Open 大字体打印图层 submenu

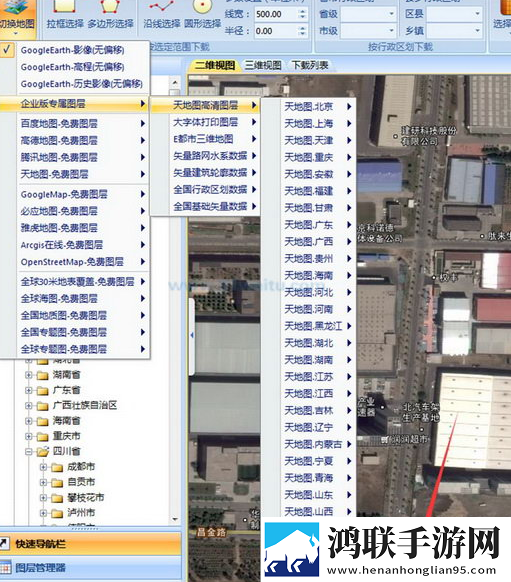tap(205, 122)
